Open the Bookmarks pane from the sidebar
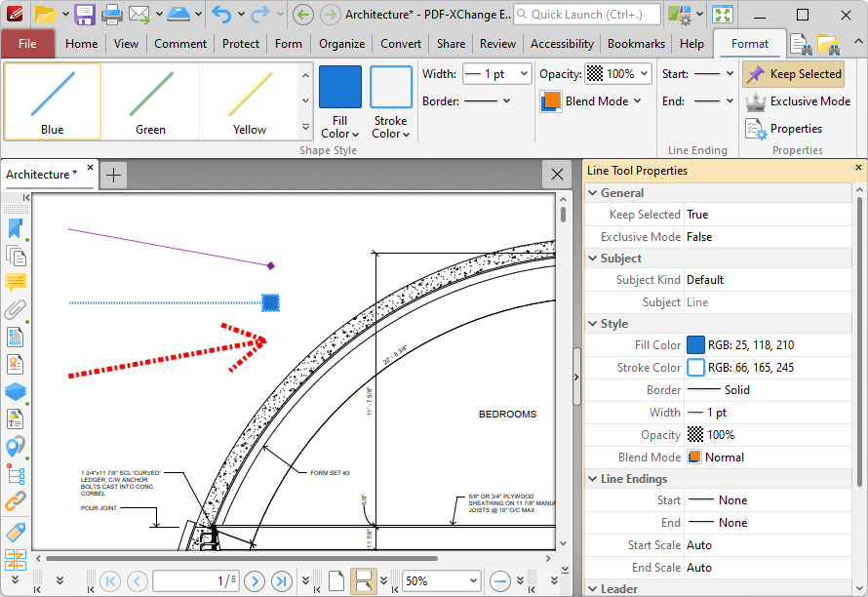Image resolution: width=868 pixels, height=597 pixels. pos(16,228)
